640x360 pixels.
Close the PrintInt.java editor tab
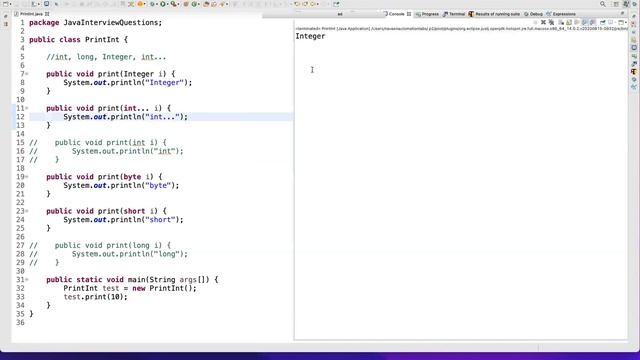pyautogui.click(x=47, y=14)
